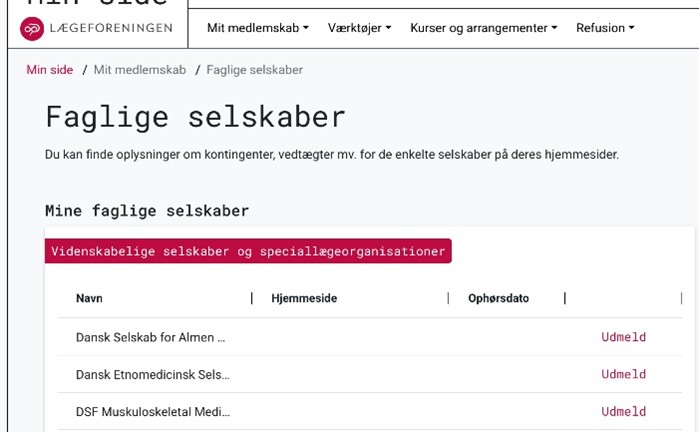
Task: Expand the Refusion menu
Action: (605, 28)
